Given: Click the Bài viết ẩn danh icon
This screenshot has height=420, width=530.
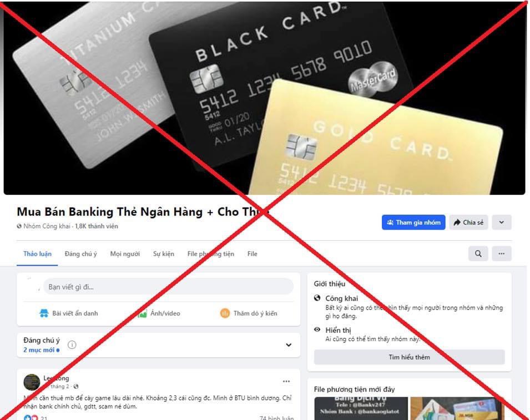Looking at the screenshot, I should [x=44, y=313].
